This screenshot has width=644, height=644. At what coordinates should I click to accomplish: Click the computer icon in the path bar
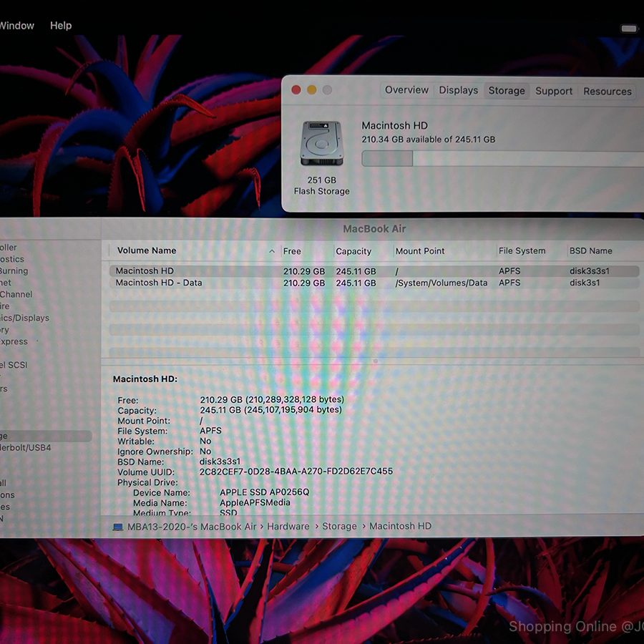[118, 527]
